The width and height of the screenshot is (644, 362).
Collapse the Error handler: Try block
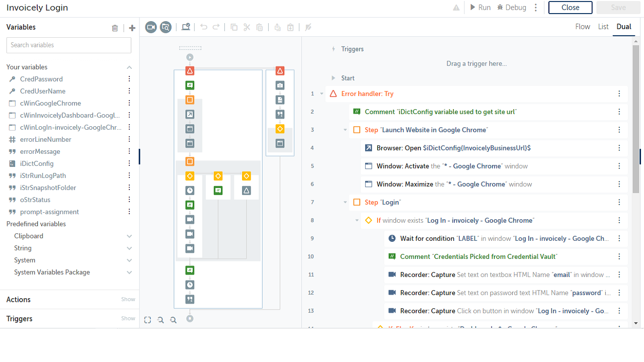click(322, 94)
